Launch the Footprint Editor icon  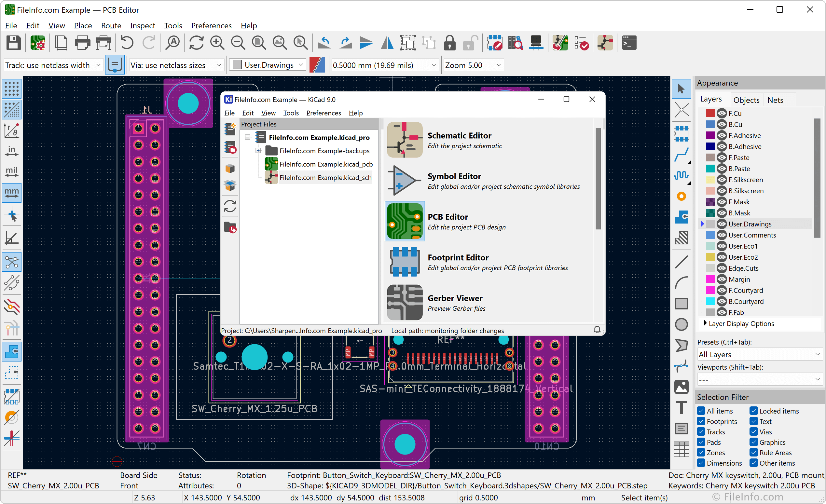pos(405,262)
